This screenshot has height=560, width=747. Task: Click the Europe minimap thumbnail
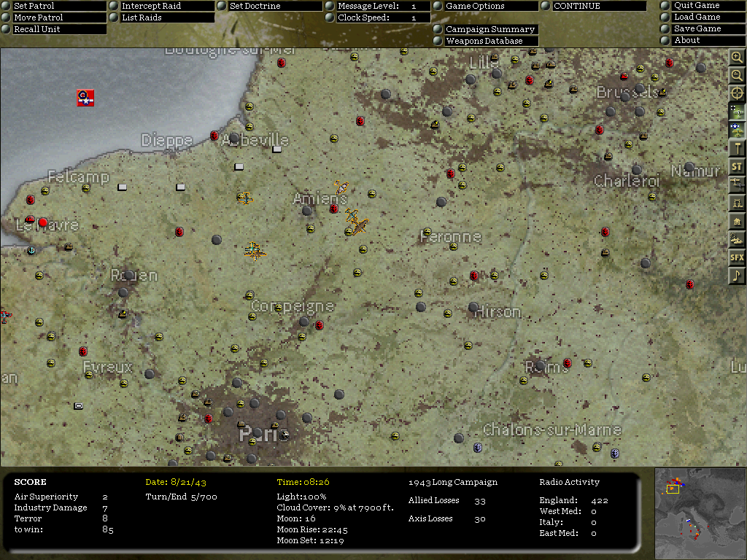tap(700, 513)
